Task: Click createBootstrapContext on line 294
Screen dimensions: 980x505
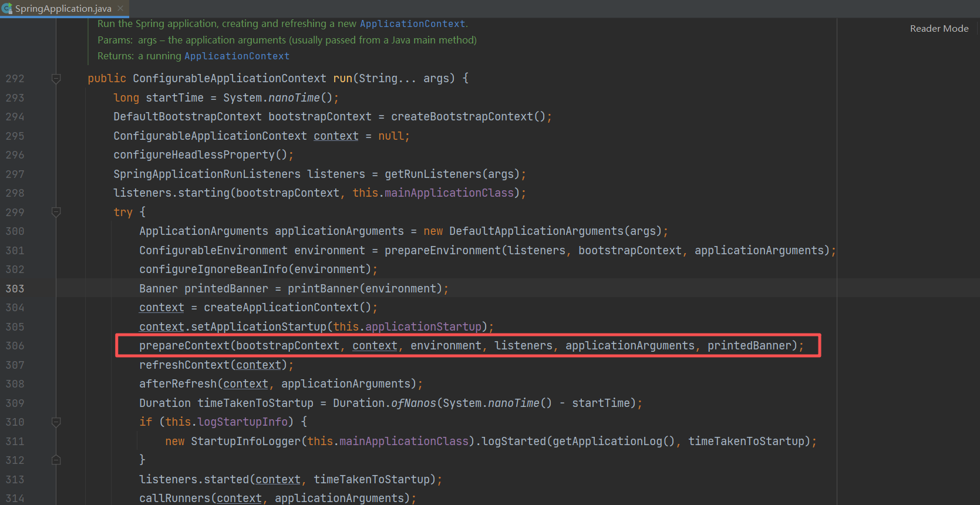Action: [x=462, y=116]
